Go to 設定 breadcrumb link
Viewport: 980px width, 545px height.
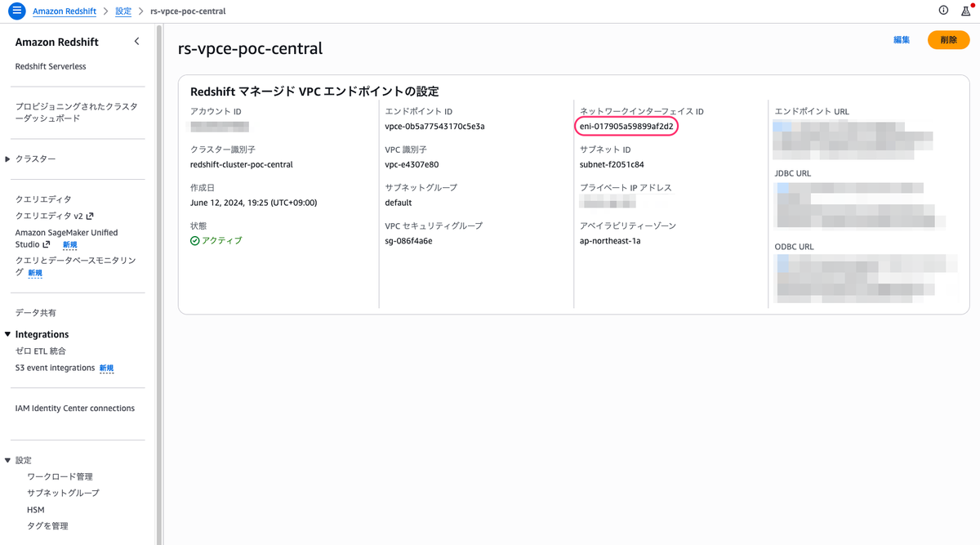123,11
